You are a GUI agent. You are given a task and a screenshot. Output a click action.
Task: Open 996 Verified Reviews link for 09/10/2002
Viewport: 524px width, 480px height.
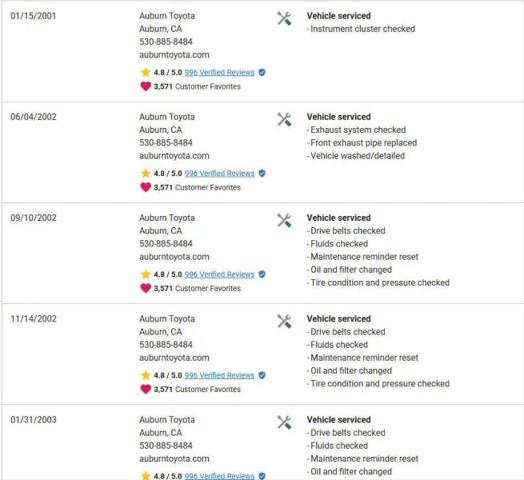[220, 274]
